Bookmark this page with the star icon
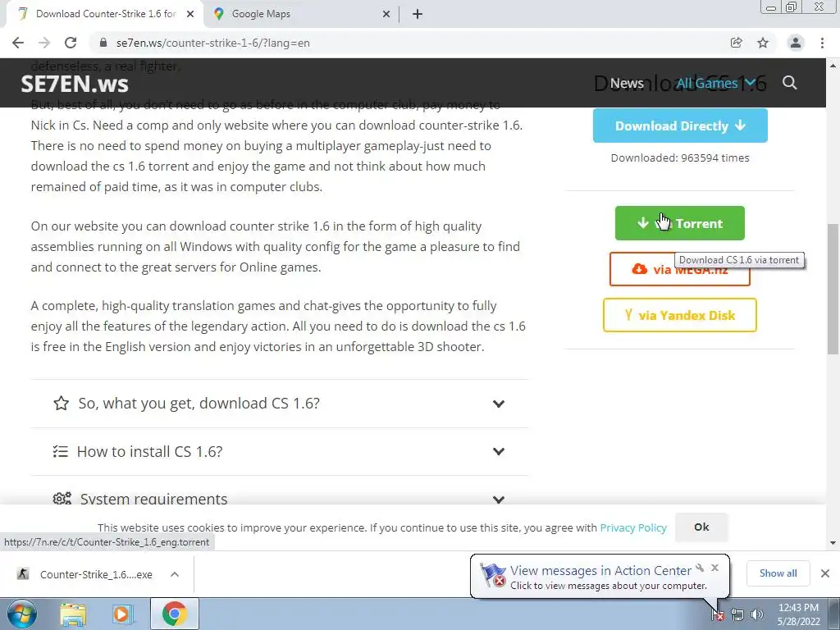This screenshot has width=840, height=630. tap(763, 43)
